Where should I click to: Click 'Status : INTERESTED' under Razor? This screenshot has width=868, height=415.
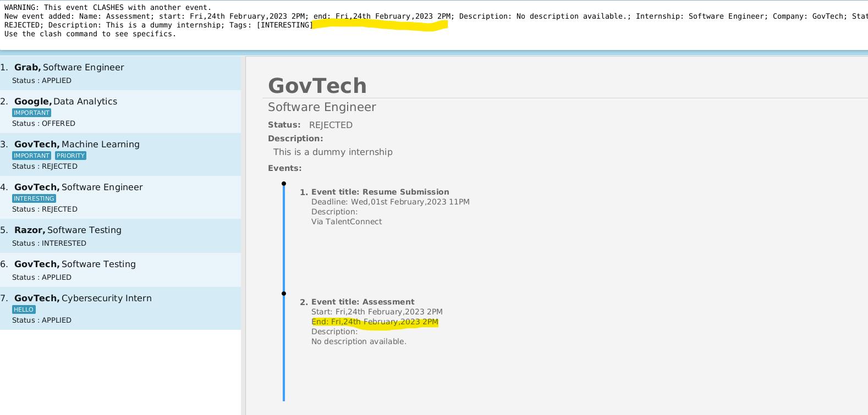click(x=49, y=244)
